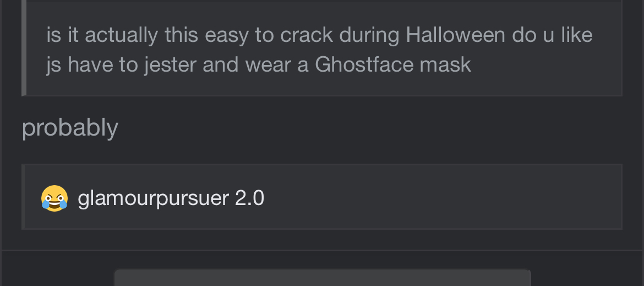Click the empty area of the reaction box

(x=444, y=197)
